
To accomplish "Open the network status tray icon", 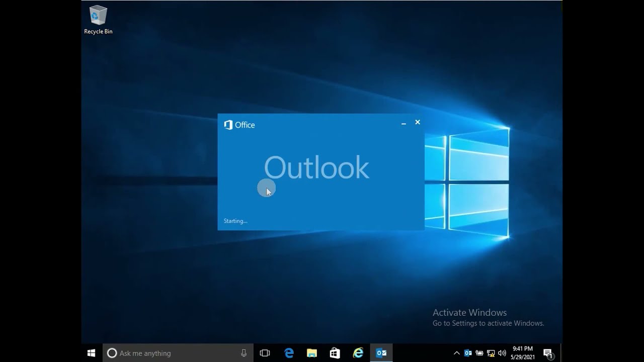I will click(491, 353).
